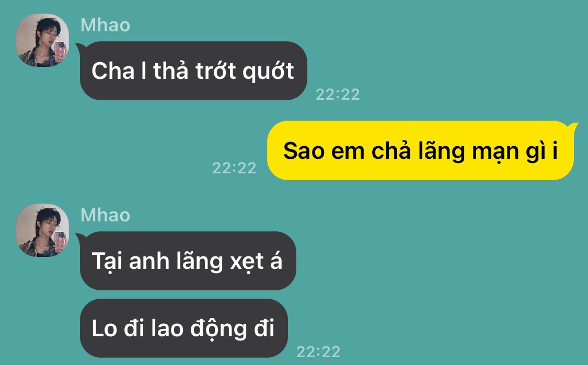Select the message 'Cha l thả trớt quớt'

(x=193, y=71)
